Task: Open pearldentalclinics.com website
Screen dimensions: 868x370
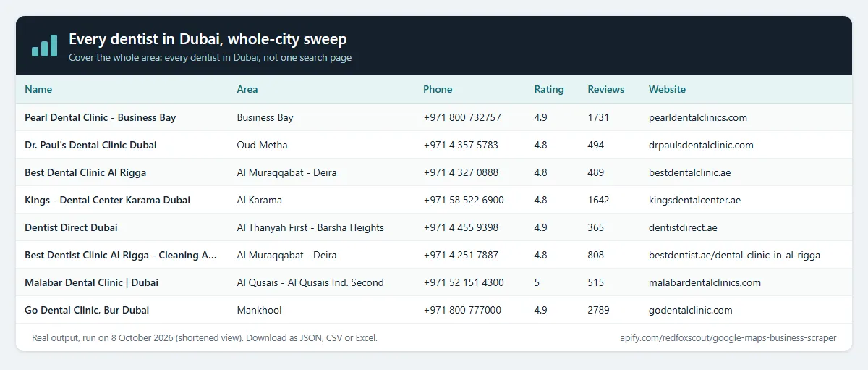Action: click(698, 117)
